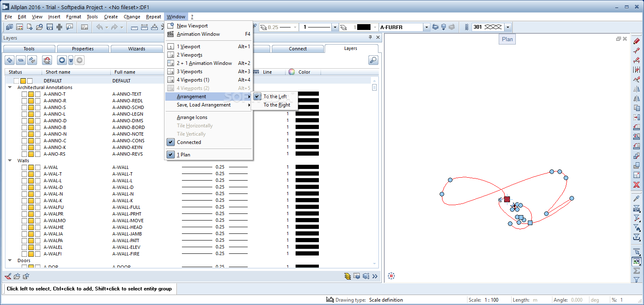Open the 301 pattern dropdown arrow
The height and width of the screenshot is (305, 644).
[507, 27]
